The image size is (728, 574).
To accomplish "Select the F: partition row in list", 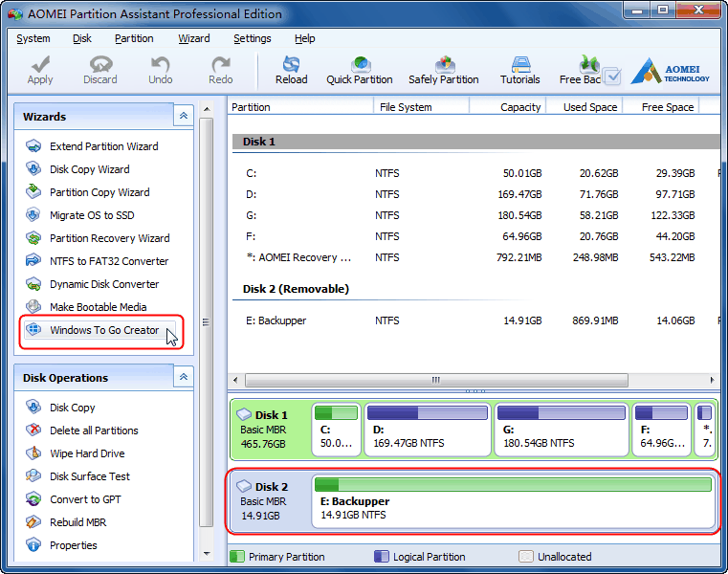I will [x=475, y=237].
